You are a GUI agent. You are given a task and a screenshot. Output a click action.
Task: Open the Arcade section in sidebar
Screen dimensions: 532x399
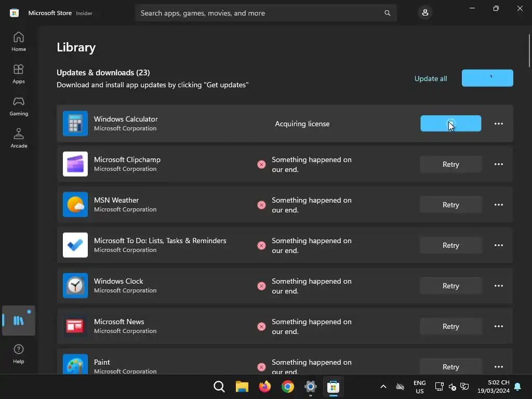coord(19,138)
